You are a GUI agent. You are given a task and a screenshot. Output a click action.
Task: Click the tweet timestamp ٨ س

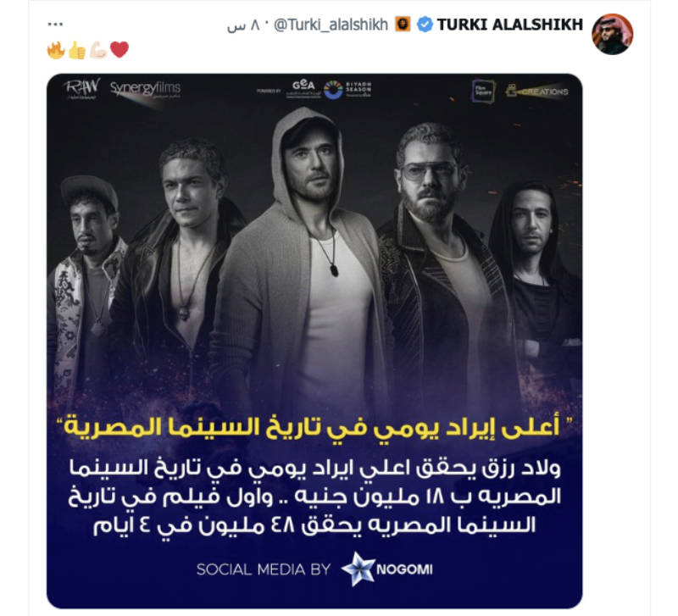[x=243, y=25]
